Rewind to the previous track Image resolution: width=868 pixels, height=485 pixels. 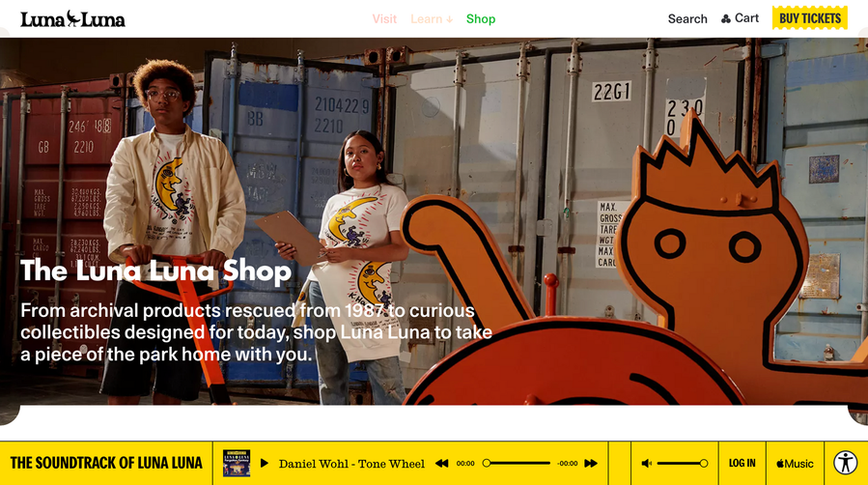point(442,464)
